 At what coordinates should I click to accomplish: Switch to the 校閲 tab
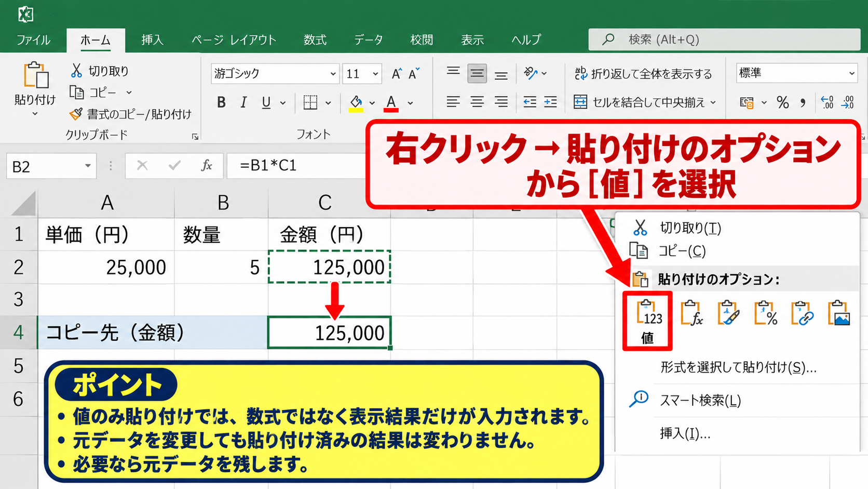pyautogui.click(x=422, y=40)
